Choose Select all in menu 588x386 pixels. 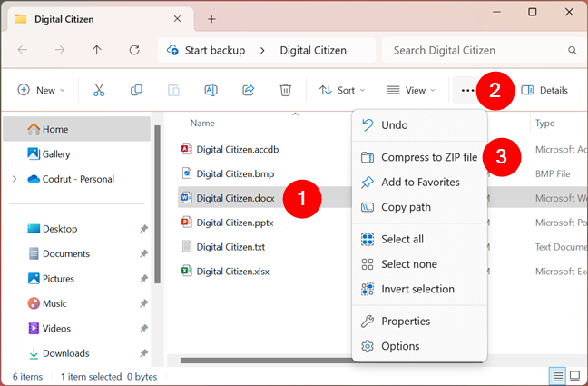click(x=419, y=239)
